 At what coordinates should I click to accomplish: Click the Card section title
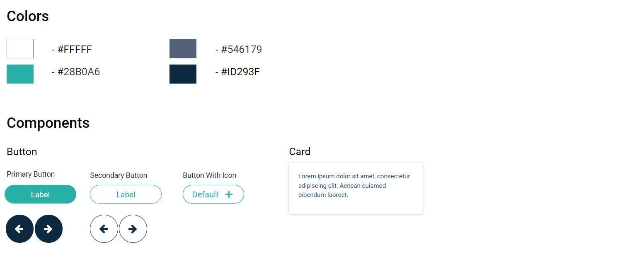(300, 152)
